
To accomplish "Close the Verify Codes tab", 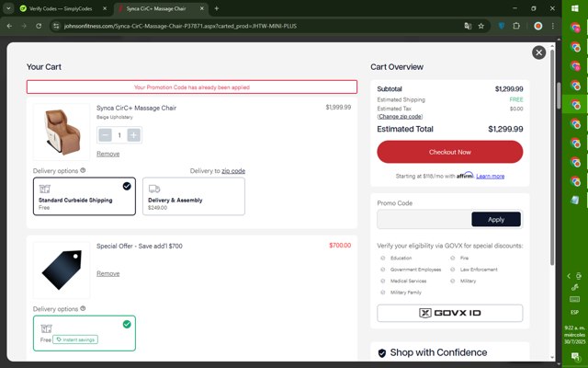I will (105, 8).
